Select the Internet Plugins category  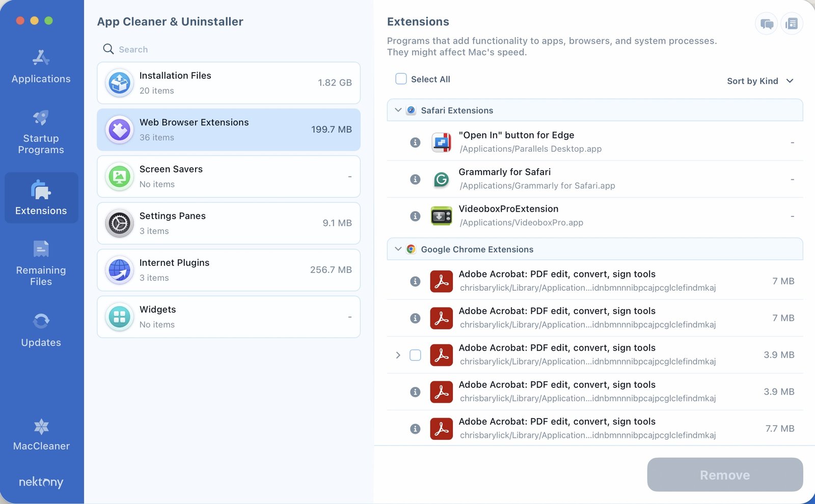pyautogui.click(x=228, y=270)
